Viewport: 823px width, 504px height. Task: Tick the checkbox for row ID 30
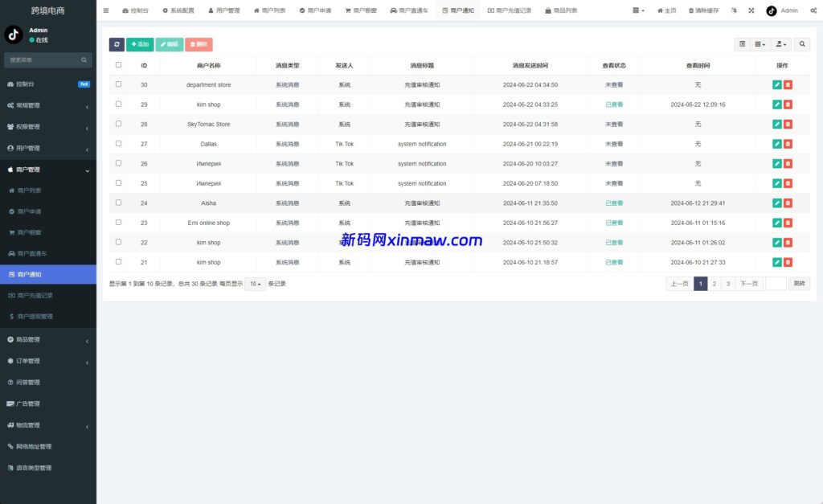[x=117, y=84]
